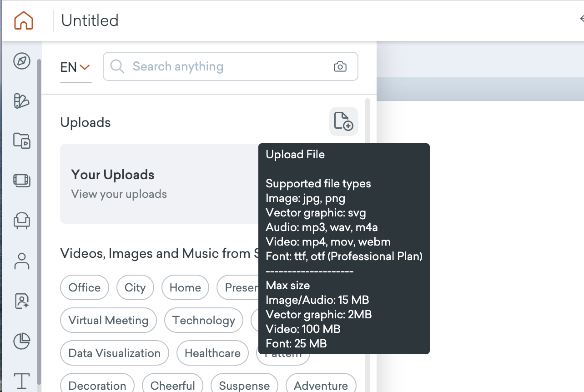Image resolution: width=584 pixels, height=392 pixels.
Task: Pick the Healthcare category tag
Action: [x=212, y=353]
